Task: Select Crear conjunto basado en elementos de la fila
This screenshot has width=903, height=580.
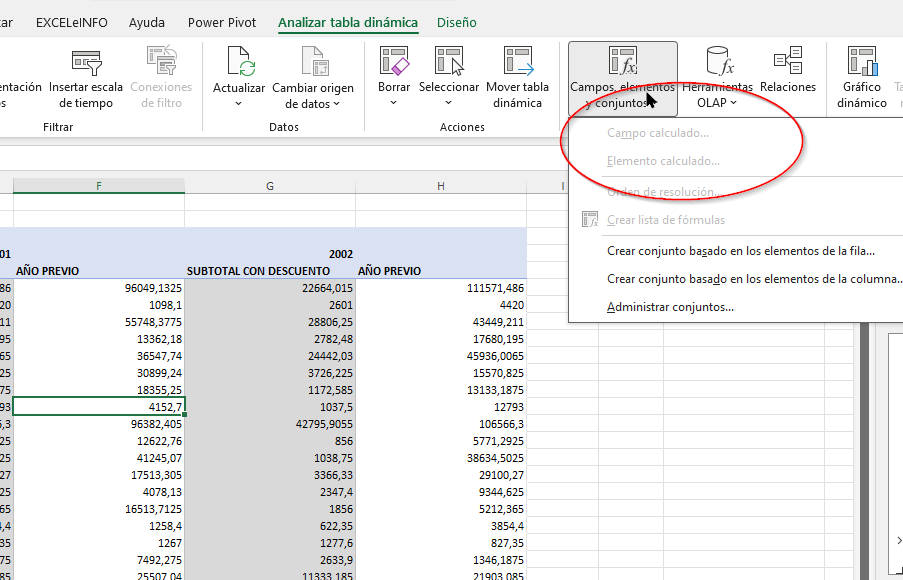Action: click(x=740, y=251)
